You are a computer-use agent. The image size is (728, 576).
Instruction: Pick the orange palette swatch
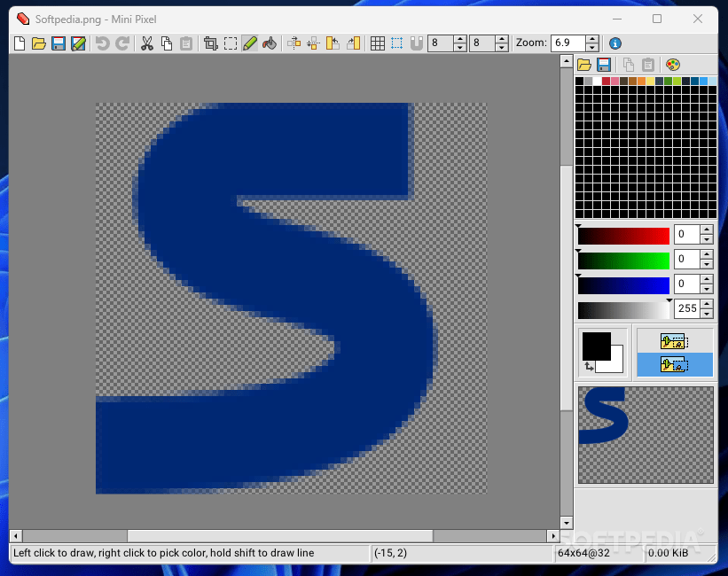641,82
